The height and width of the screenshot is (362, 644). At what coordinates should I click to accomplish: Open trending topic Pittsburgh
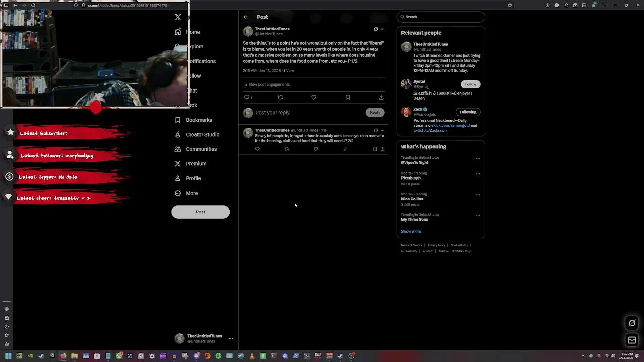[x=411, y=178]
